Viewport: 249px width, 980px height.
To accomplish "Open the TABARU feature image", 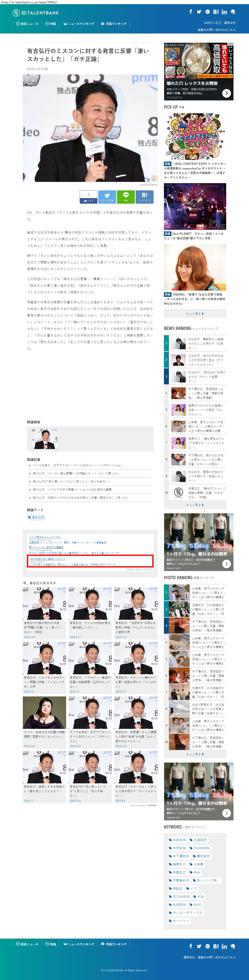I will [x=195, y=267].
